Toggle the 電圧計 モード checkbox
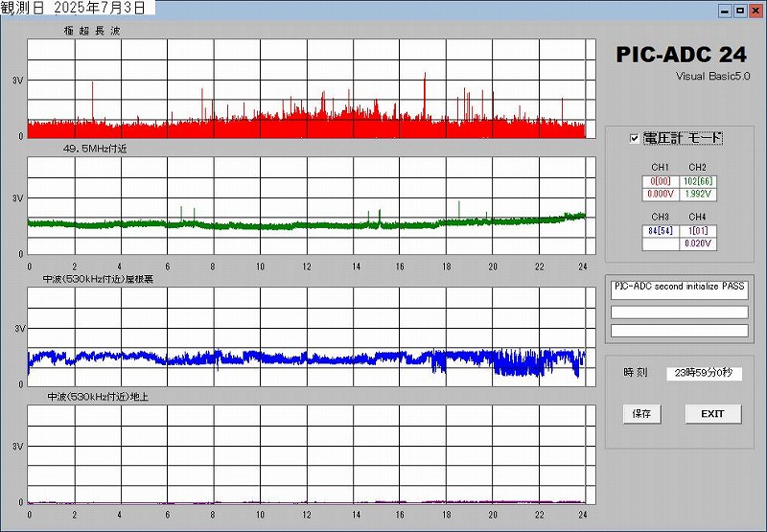 tap(634, 138)
